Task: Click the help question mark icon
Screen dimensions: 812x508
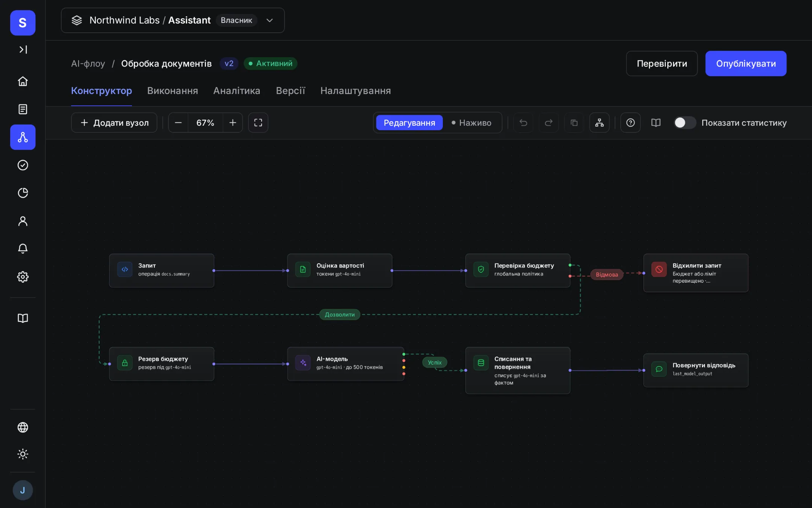Action: 630,123
